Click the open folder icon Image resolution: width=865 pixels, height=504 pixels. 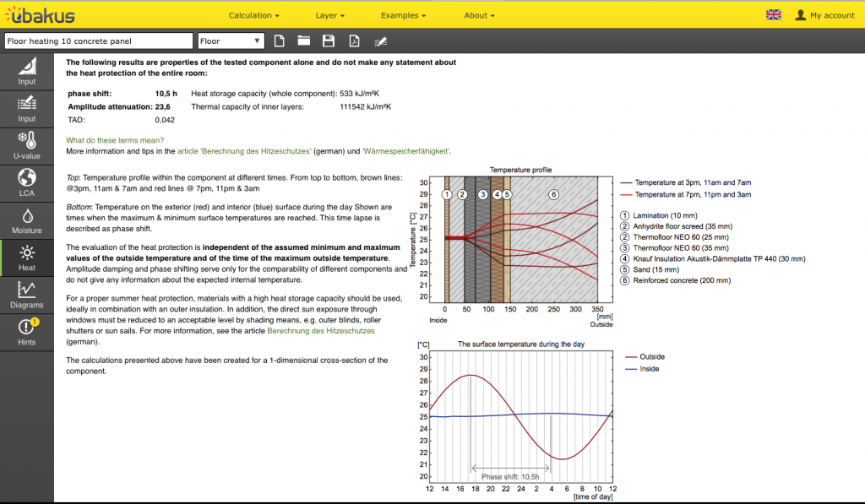click(x=304, y=41)
